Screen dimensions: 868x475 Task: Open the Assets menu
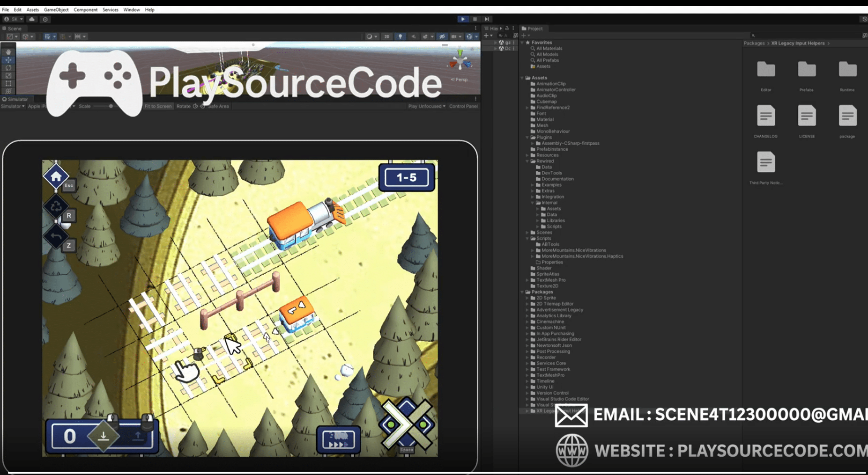tap(32, 9)
